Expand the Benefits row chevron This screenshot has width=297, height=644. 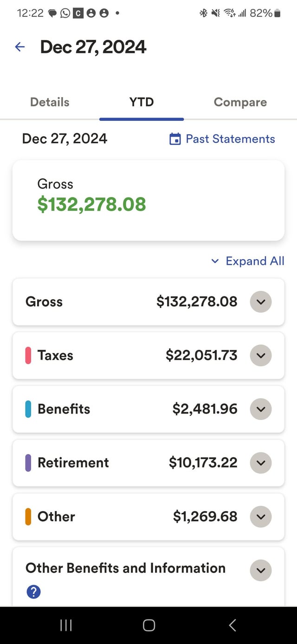click(261, 409)
